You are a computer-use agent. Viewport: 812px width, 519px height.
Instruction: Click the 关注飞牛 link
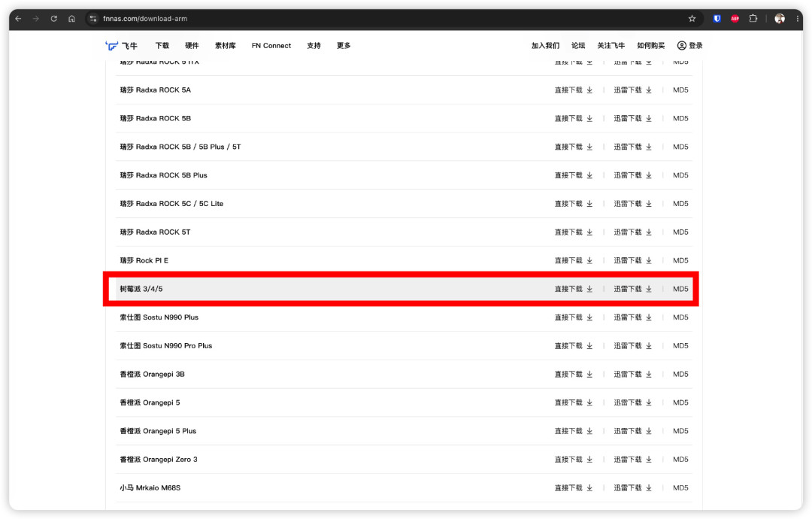point(611,46)
